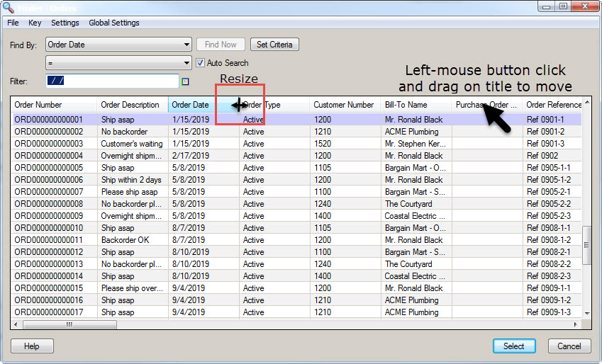This screenshot has height=364, width=602.
Task: Select row ORD000000000016
Action: pos(296,300)
